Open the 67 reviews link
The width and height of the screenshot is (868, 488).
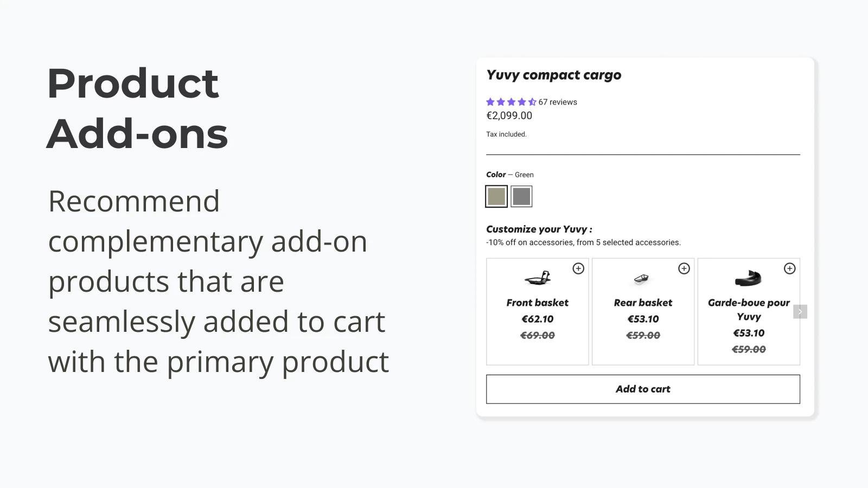pos(557,101)
